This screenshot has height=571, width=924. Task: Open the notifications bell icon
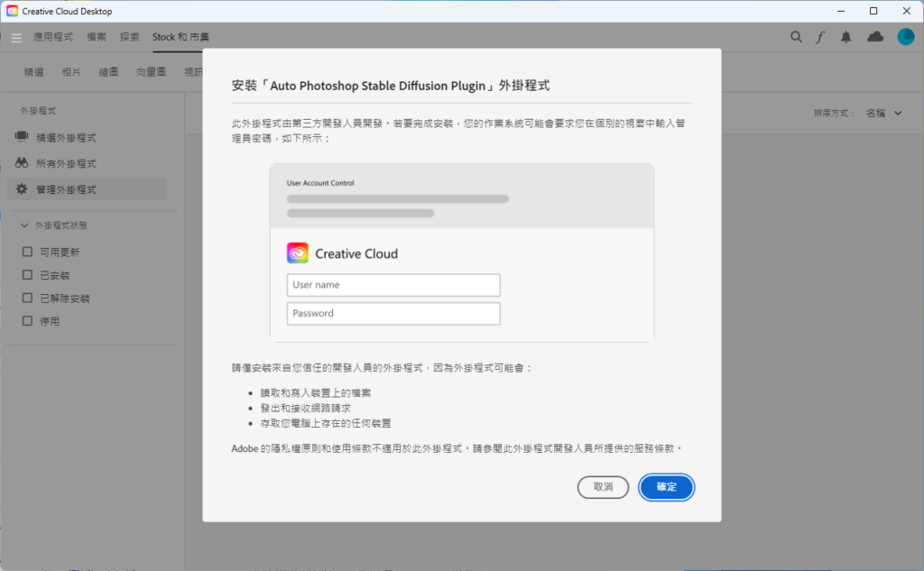pos(846,37)
